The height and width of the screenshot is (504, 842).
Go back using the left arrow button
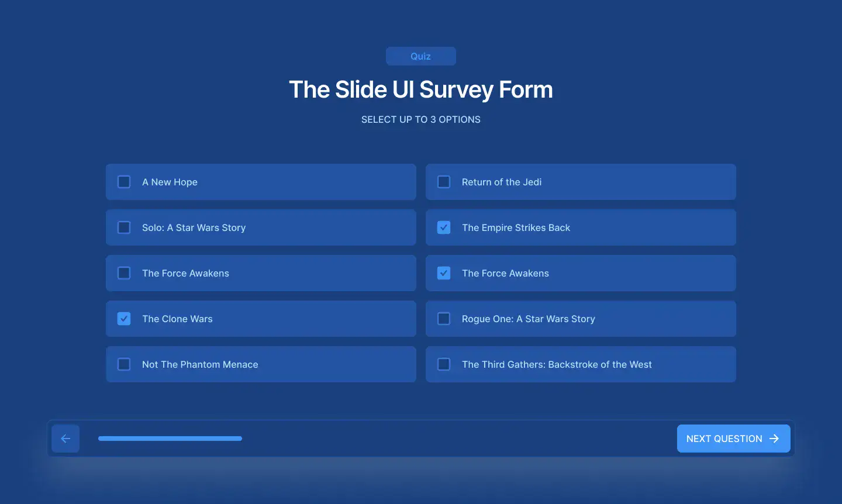(65, 439)
